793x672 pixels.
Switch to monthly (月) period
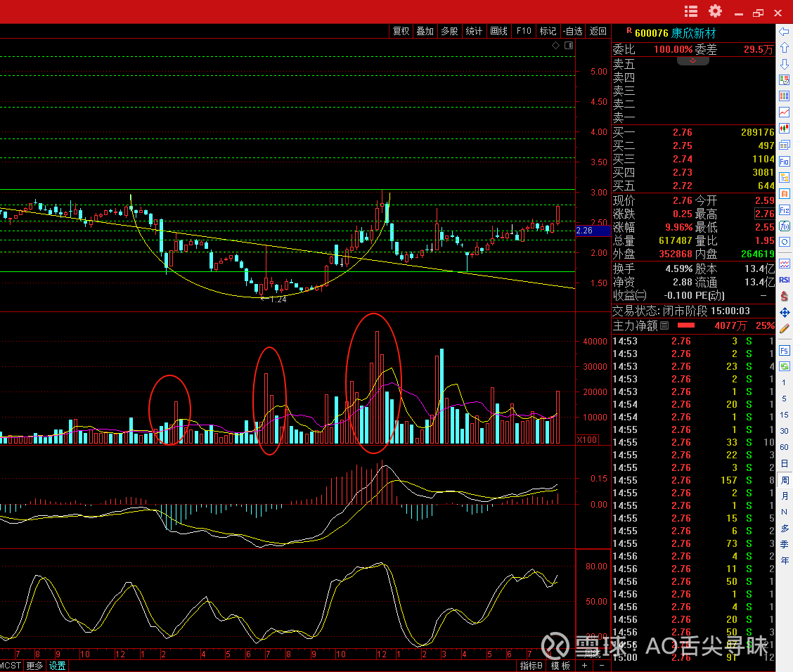784,496
